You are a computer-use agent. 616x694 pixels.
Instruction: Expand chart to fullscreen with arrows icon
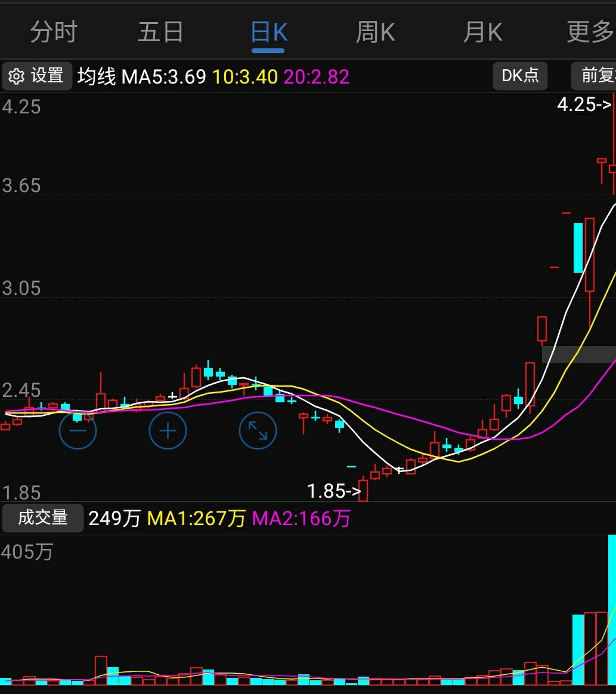(x=258, y=430)
